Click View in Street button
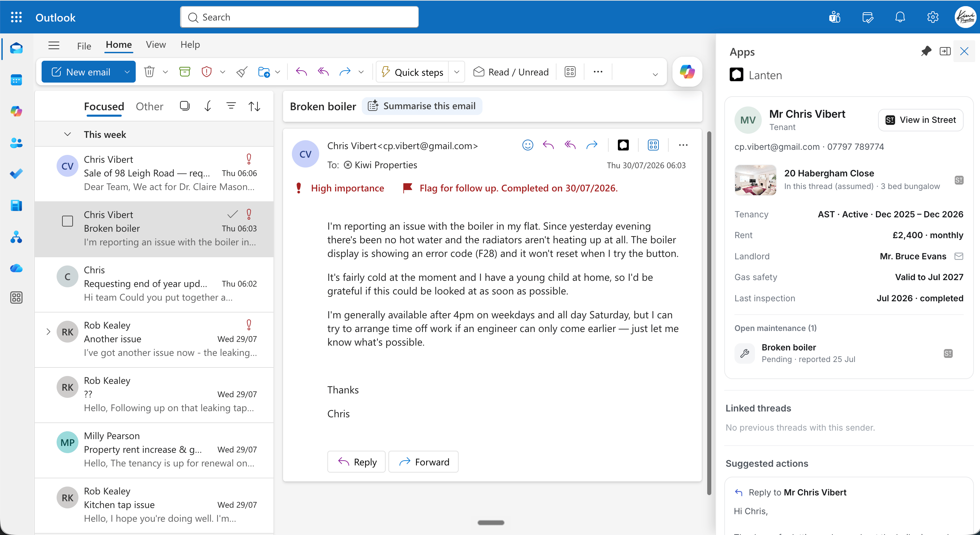980x535 pixels. pos(921,120)
